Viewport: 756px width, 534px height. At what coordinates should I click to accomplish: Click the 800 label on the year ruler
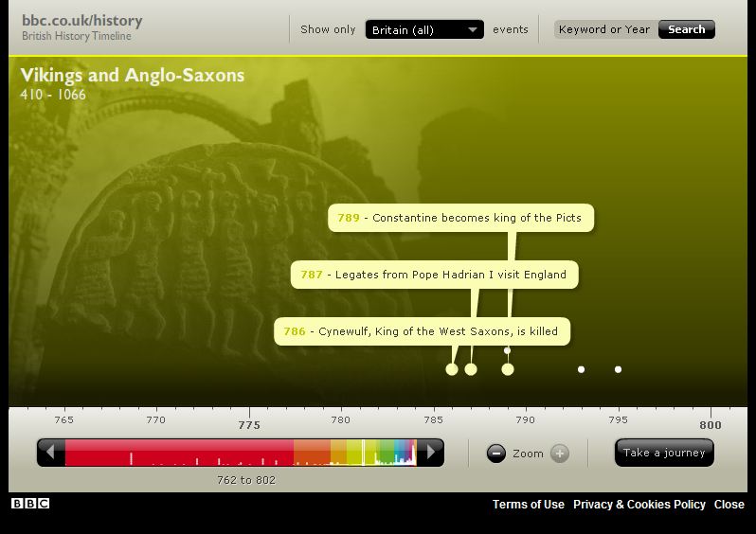(711, 425)
